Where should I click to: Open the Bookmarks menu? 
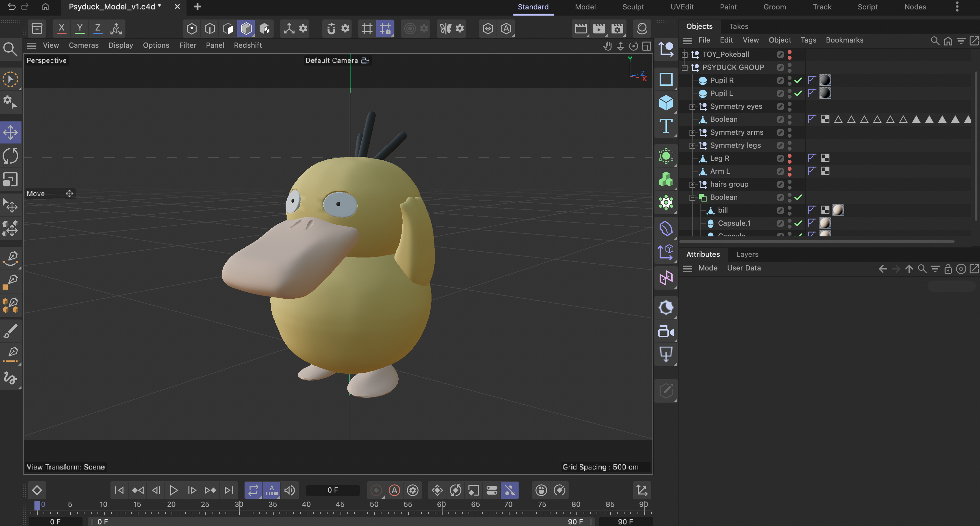(844, 40)
